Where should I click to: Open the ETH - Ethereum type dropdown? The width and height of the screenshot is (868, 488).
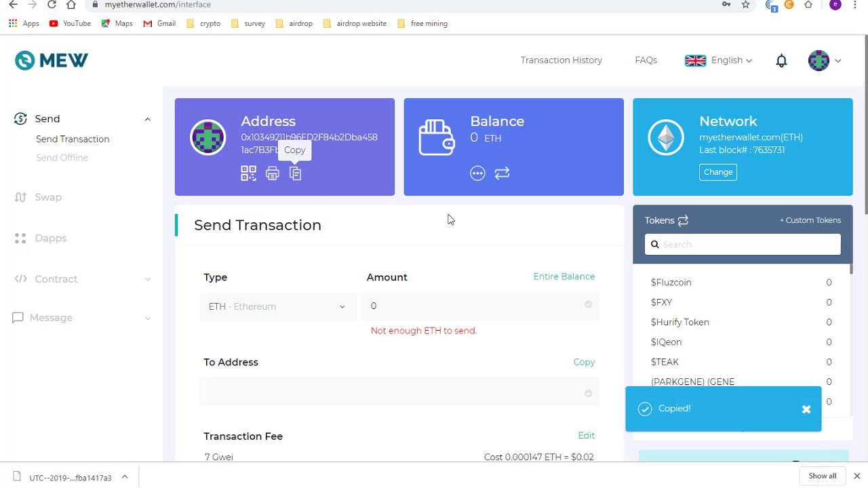point(277,306)
